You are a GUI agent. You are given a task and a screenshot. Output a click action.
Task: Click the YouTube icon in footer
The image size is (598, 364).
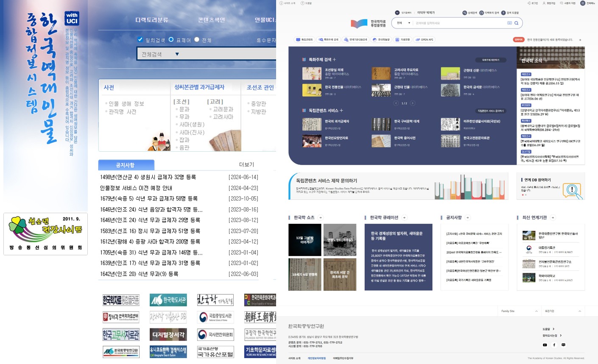click(x=545, y=345)
